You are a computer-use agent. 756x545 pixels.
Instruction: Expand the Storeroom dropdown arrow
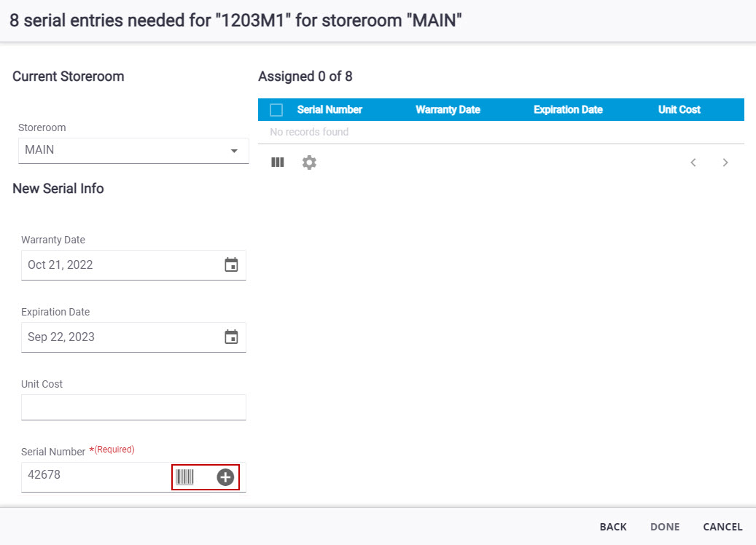point(234,151)
